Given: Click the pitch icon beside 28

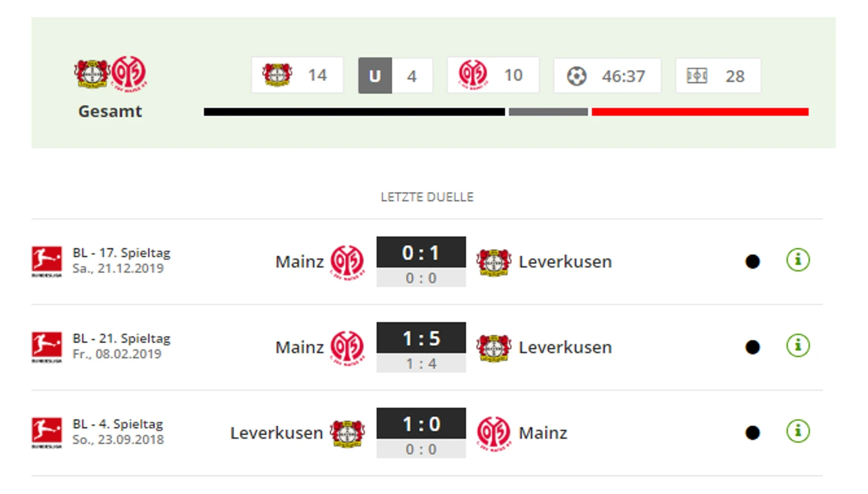Looking at the screenshot, I should [697, 75].
